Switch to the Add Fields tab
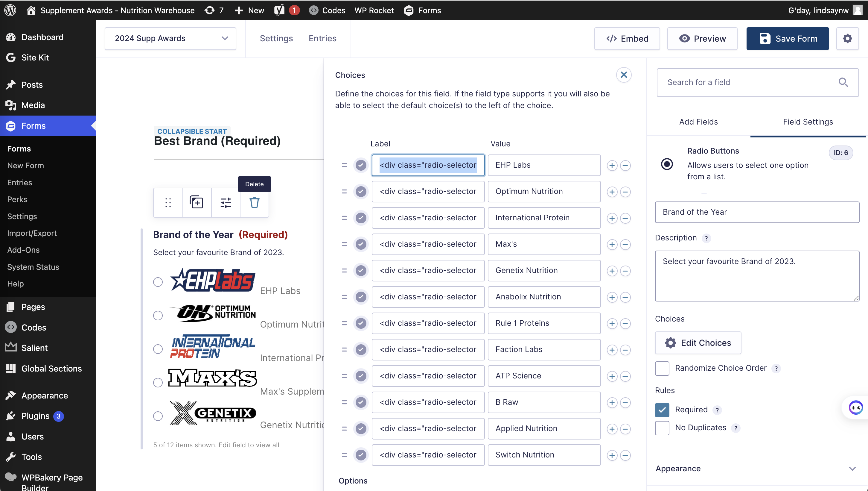The image size is (868, 491). (x=698, y=122)
